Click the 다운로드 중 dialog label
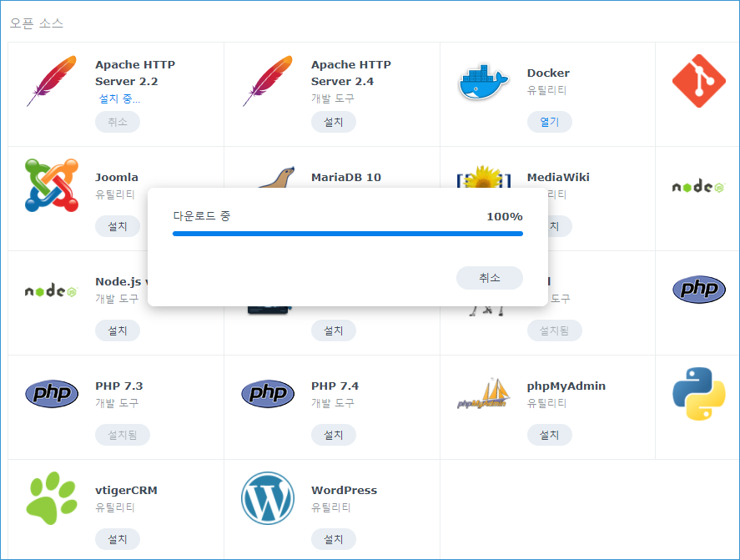 coord(202,216)
